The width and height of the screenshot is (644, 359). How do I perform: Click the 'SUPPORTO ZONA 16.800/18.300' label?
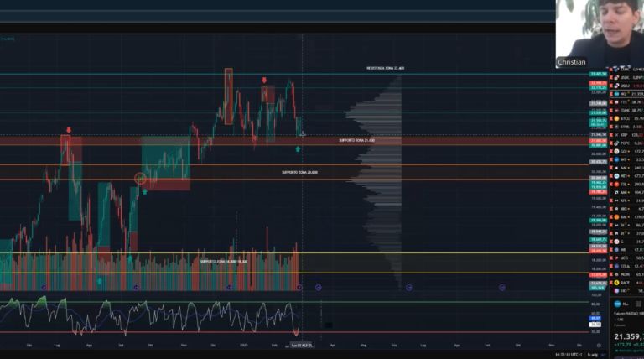point(224,261)
